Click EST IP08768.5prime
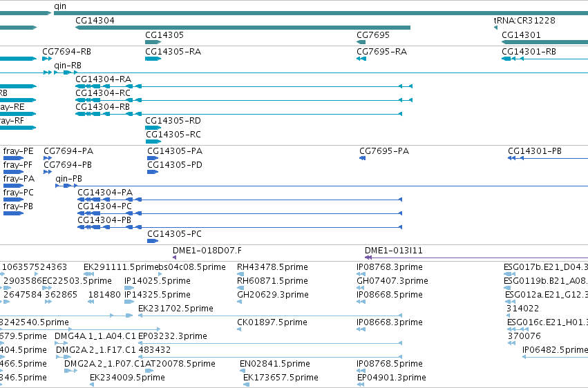The image size is (588, 388). [x=361, y=371]
